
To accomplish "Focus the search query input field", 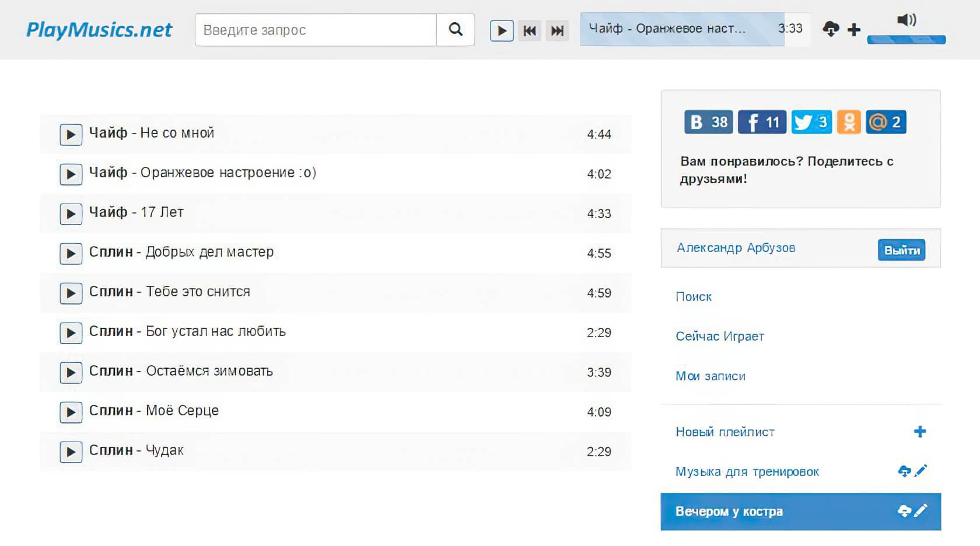I will pos(316,30).
